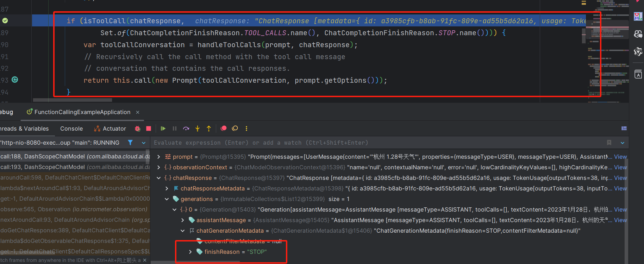Click View link for chatResponse value
Image resolution: width=644 pixels, height=264 pixels.
(x=620, y=178)
